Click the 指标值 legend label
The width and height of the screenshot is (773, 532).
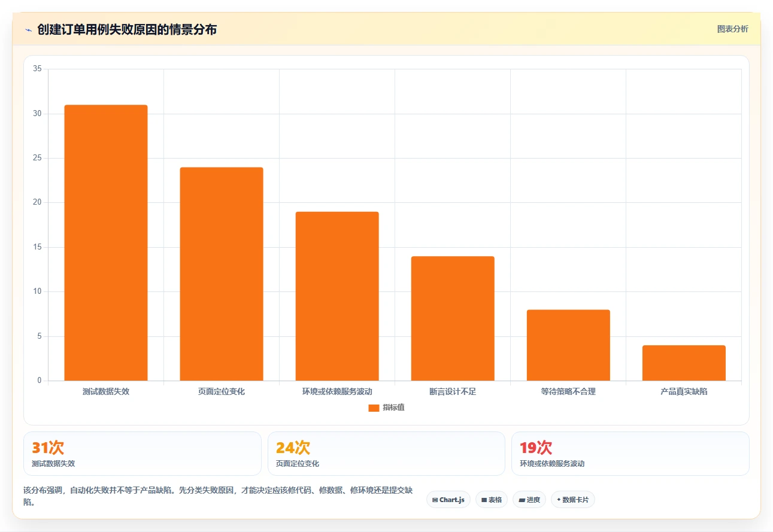(394, 408)
